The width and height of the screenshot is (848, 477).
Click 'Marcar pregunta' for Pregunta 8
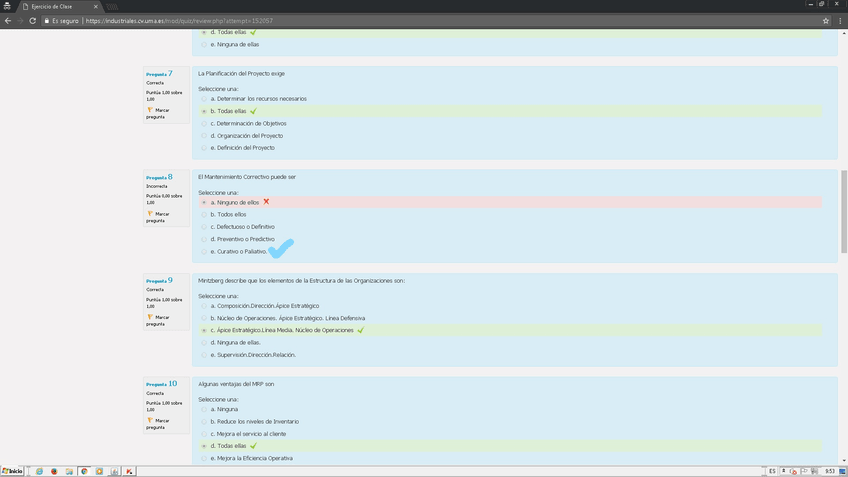(x=161, y=216)
